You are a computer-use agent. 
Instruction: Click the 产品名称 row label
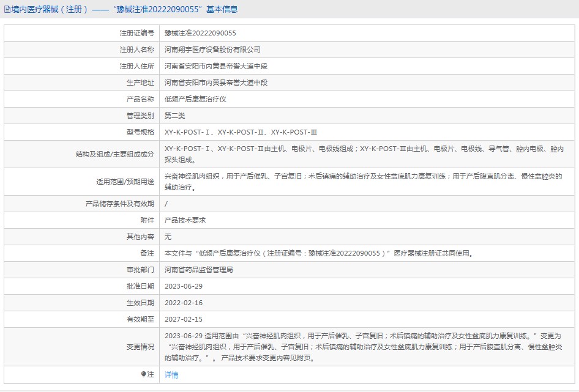pos(140,99)
